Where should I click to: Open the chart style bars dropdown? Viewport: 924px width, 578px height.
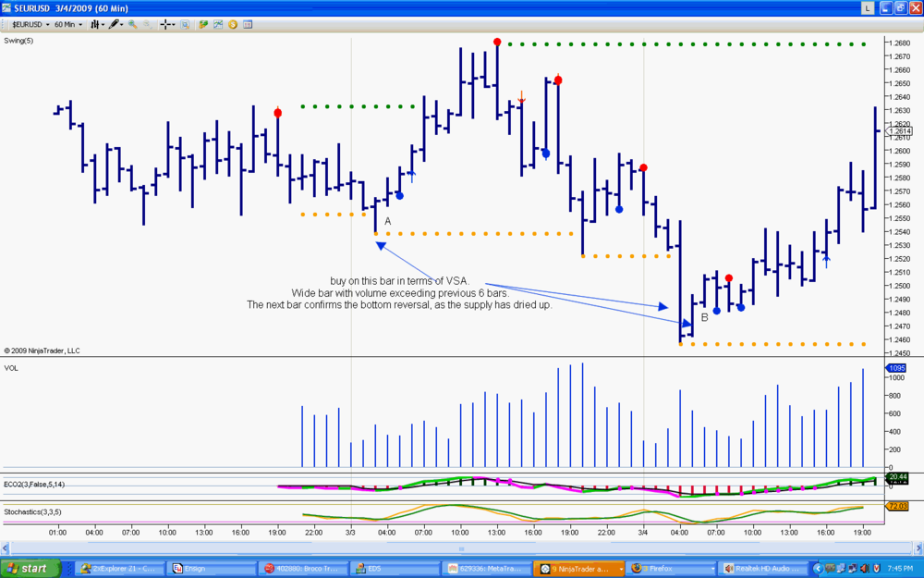point(97,24)
